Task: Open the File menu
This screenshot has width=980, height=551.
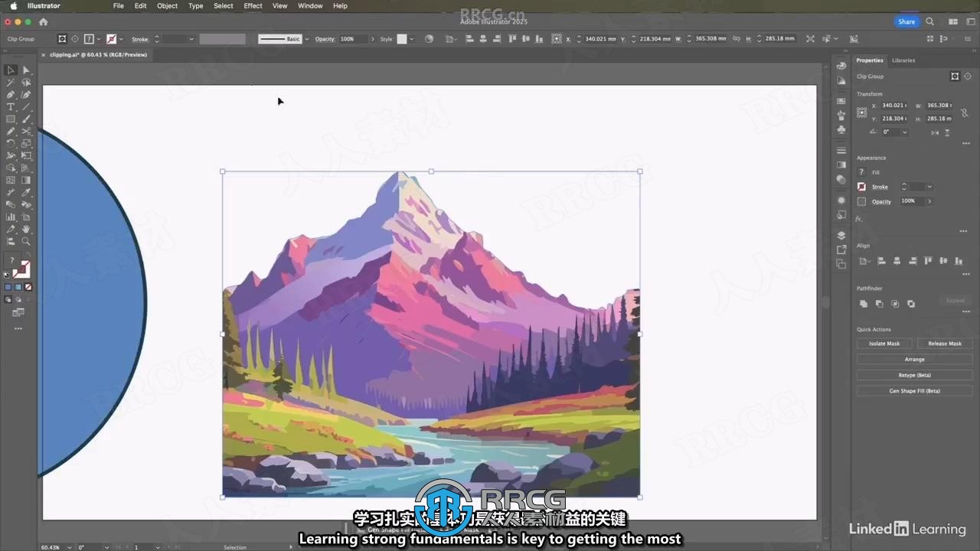Action: [119, 5]
